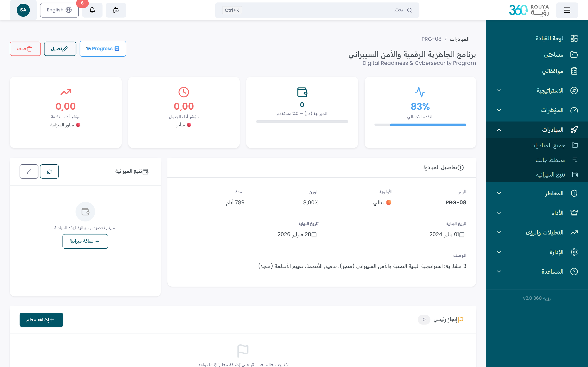
Task: Collapse the المبادرات section chevron
Action: pos(499,130)
